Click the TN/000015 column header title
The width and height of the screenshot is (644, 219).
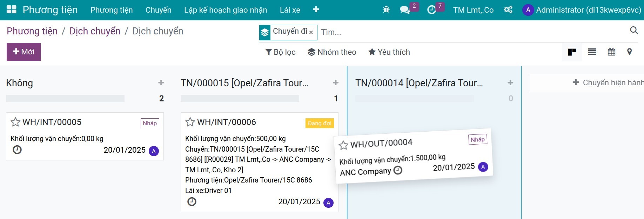point(244,83)
